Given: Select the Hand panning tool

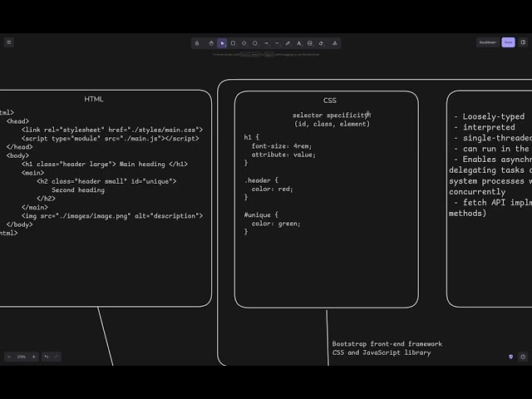Looking at the screenshot, I should coord(211,43).
